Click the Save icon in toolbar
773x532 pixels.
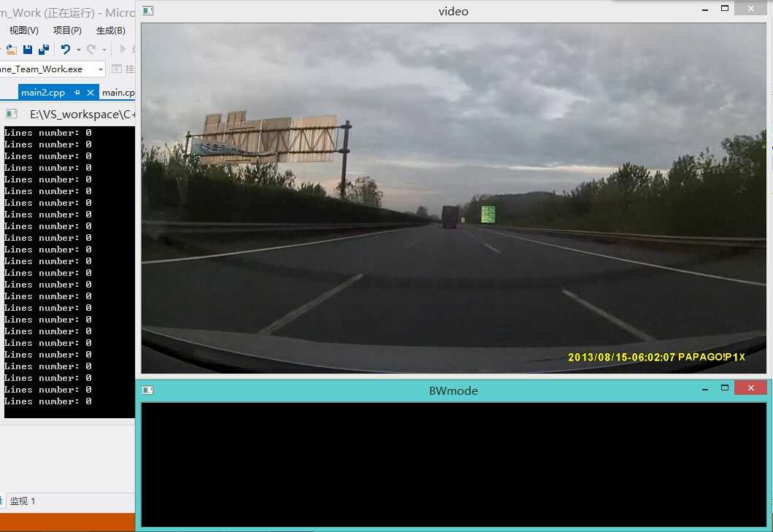28,50
